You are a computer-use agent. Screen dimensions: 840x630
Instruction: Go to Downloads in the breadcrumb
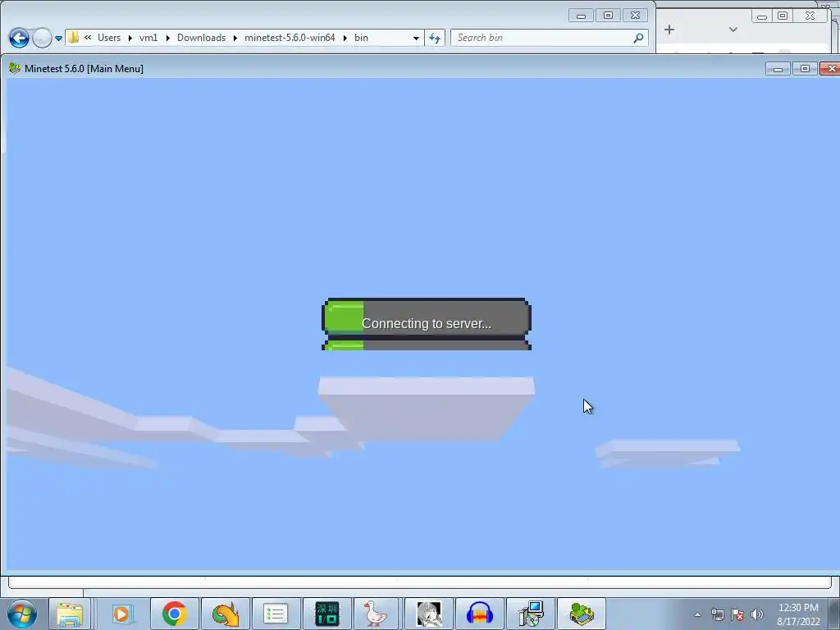point(202,38)
